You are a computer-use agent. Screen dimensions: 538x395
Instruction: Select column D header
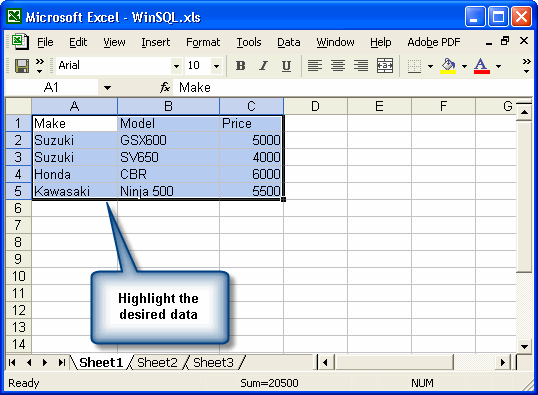tap(315, 106)
